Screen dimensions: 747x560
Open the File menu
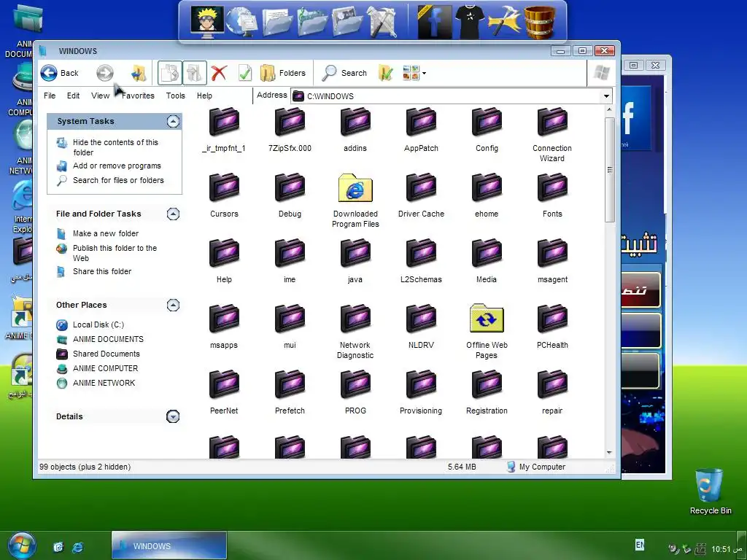coord(50,96)
